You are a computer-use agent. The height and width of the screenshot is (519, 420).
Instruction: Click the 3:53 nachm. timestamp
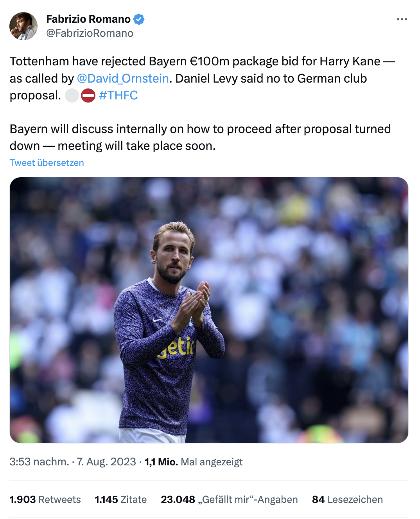(x=39, y=462)
